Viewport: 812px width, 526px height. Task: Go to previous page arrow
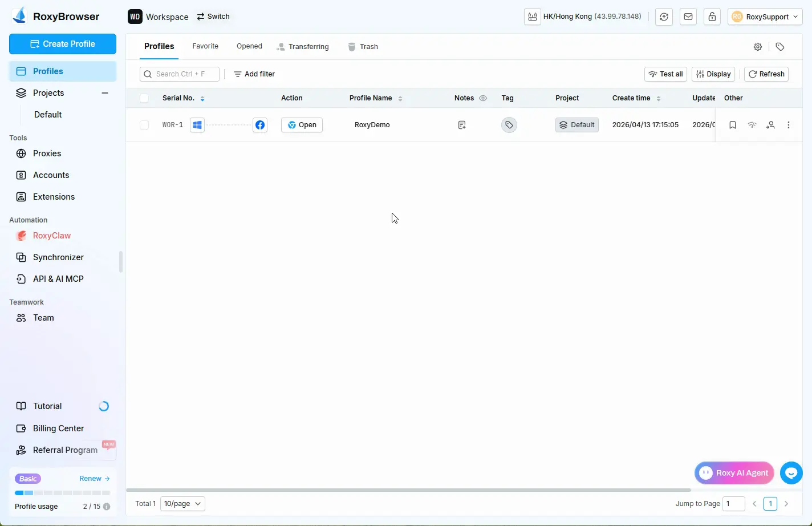tap(754, 504)
